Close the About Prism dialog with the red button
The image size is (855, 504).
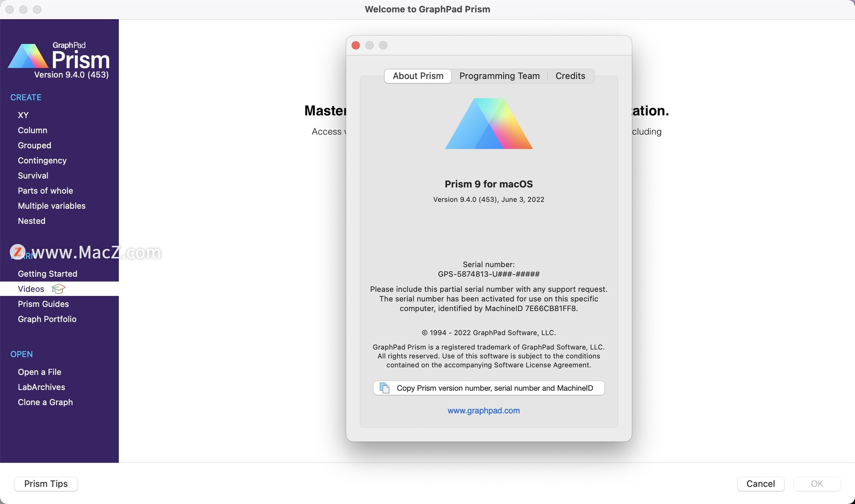(356, 45)
